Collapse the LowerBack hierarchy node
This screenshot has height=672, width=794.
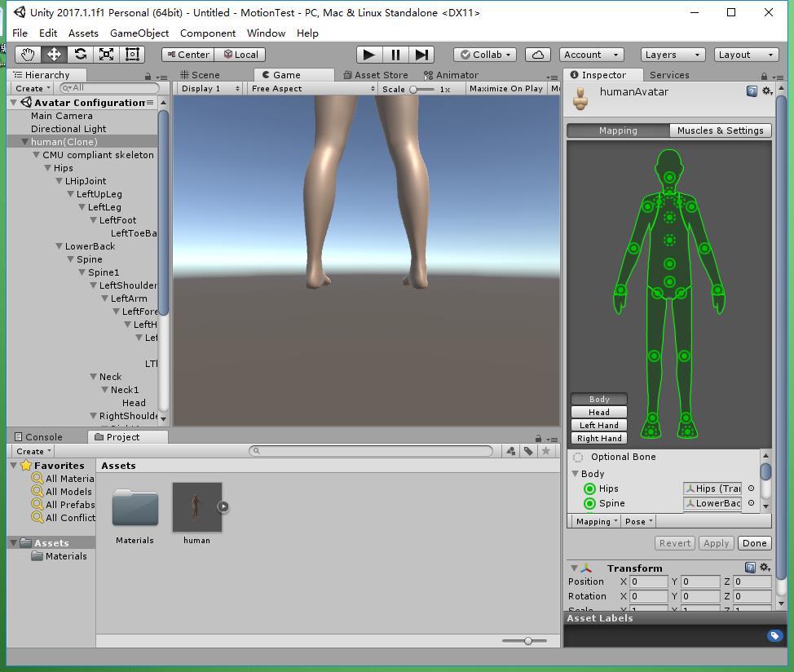(60, 246)
